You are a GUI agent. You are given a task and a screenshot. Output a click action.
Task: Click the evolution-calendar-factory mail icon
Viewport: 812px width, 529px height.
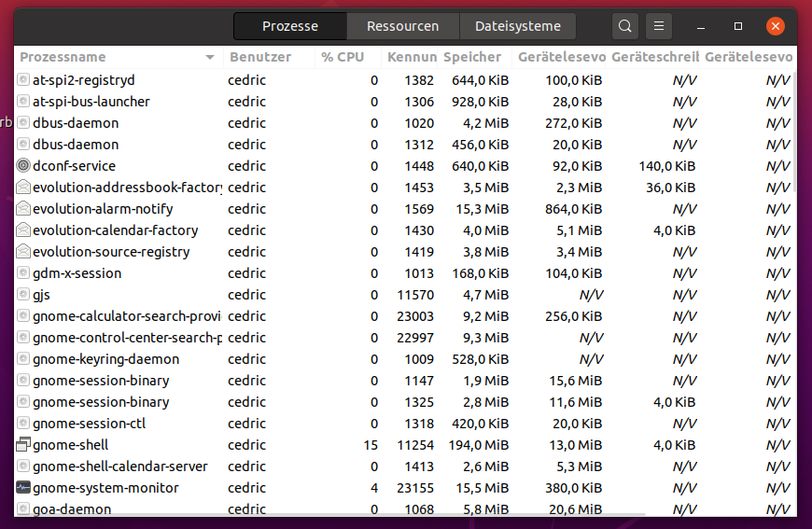coord(23,230)
